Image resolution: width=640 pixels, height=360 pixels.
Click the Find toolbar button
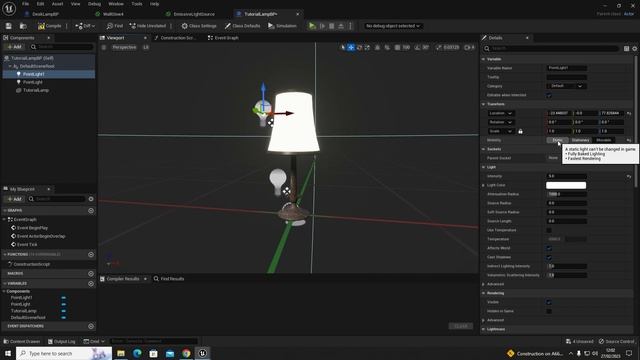tap(115, 26)
